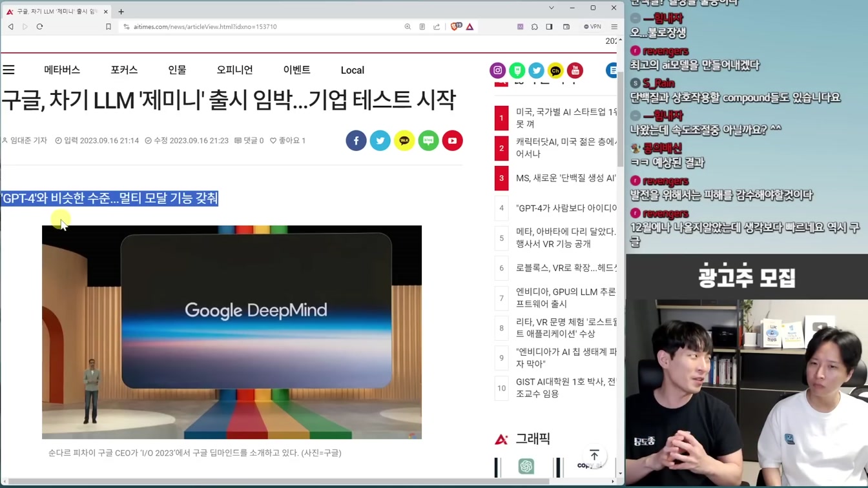The height and width of the screenshot is (488, 868).
Task: Click the Google DeepMind article image
Action: point(232,332)
